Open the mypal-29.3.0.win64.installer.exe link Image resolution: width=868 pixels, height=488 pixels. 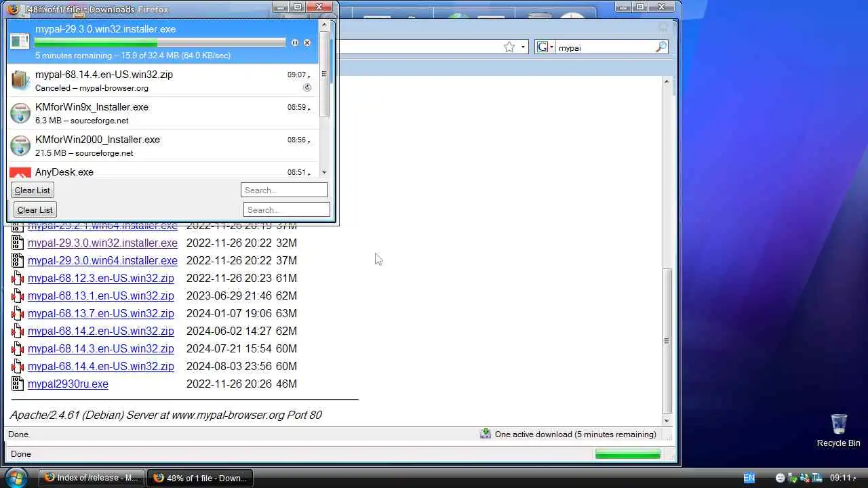point(102,260)
